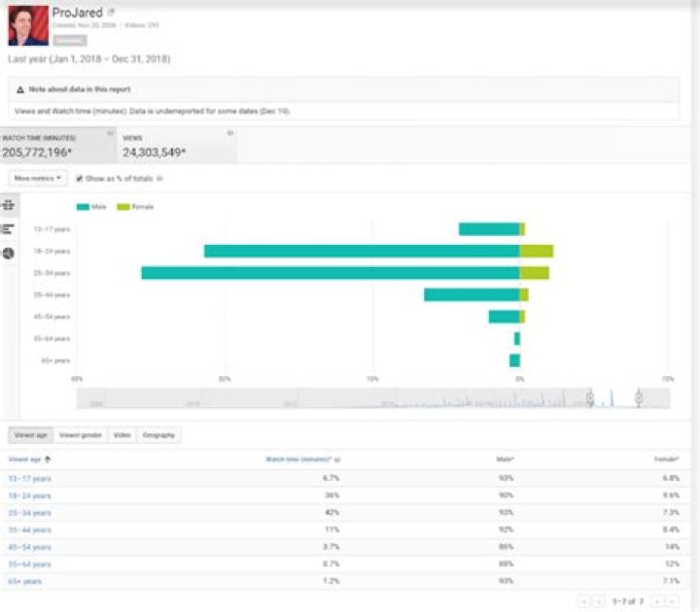
Task: Click the 9.6% female cell for 18-24
Action: pyautogui.click(x=671, y=495)
